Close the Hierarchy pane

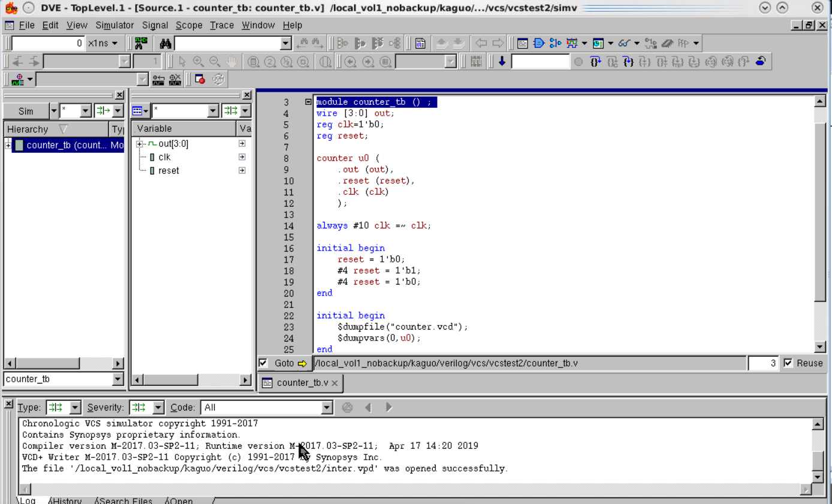tap(119, 95)
